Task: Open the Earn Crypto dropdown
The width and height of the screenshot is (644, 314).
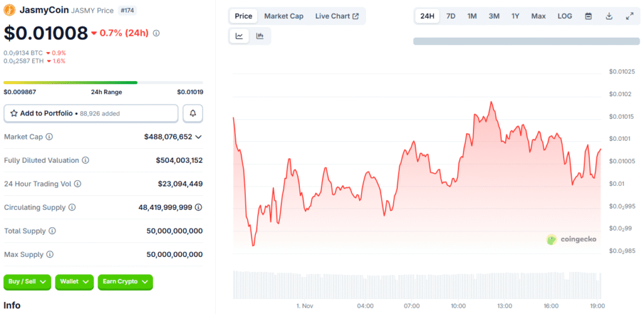Action: click(125, 283)
